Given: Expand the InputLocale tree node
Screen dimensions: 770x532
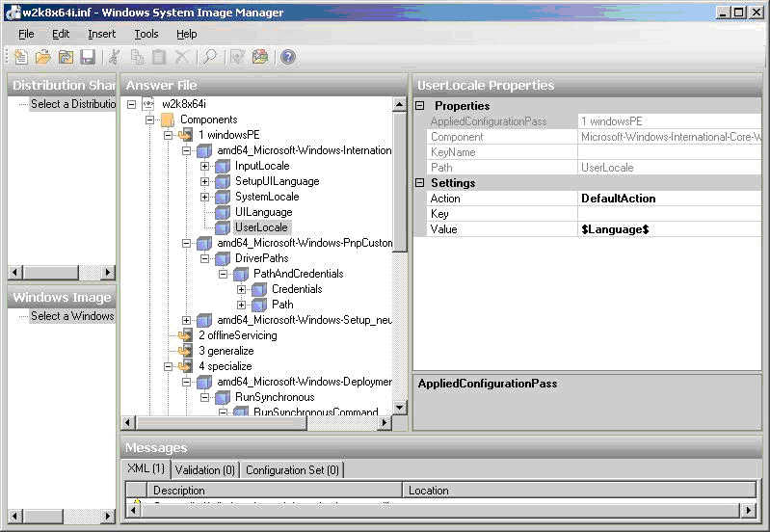Looking at the screenshot, I should 205,166.
